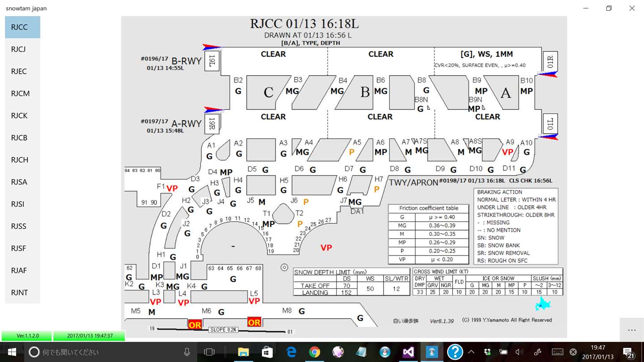
Task: Open File Explorer from taskbar
Action: pos(243,352)
